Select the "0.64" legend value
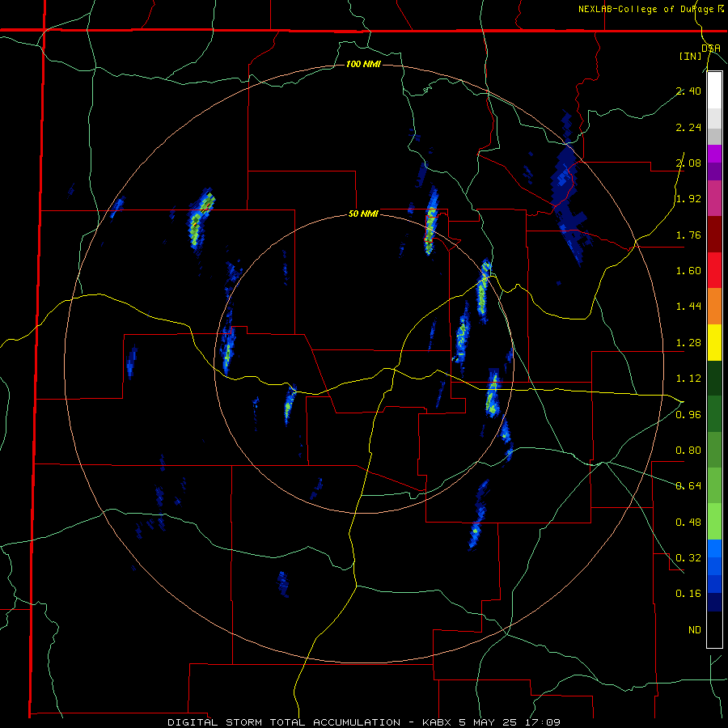The height and width of the screenshot is (728, 728). pyautogui.click(x=688, y=486)
